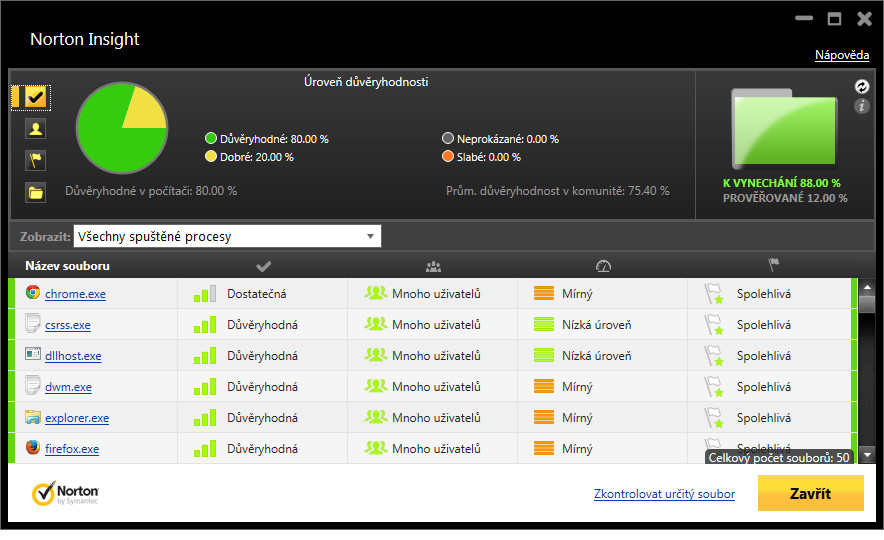
Task: Open the Zobrazit dropdown list
Action: tap(227, 236)
